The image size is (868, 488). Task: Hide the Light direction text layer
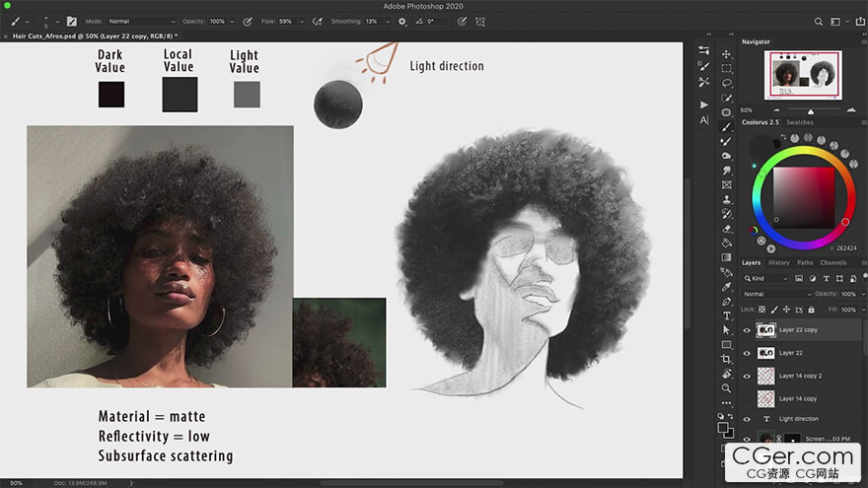coord(747,419)
